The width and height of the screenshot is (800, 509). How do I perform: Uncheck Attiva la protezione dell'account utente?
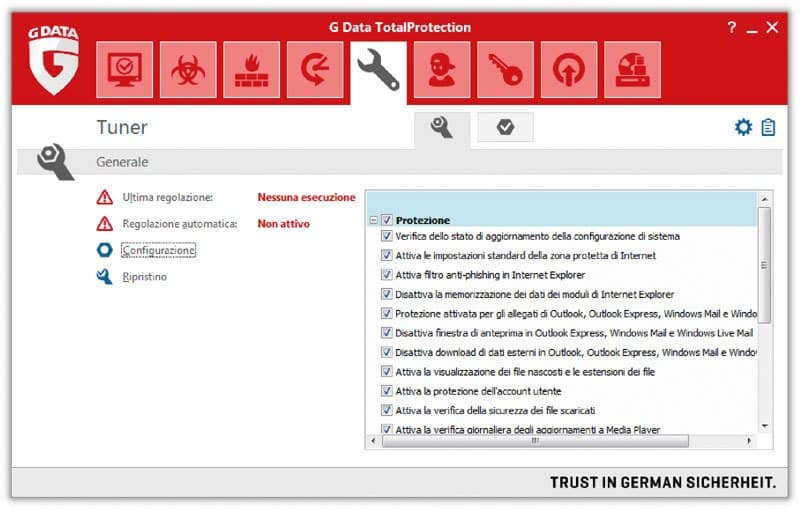[386, 391]
